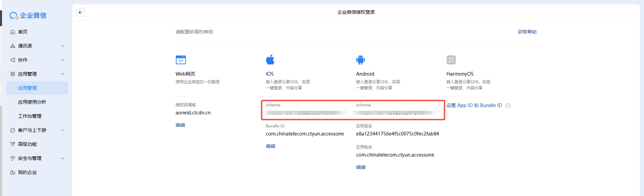The width and height of the screenshot is (644, 196).
Task: Click 设置 App ID 和 Bundle ID link
Action: tap(474, 105)
